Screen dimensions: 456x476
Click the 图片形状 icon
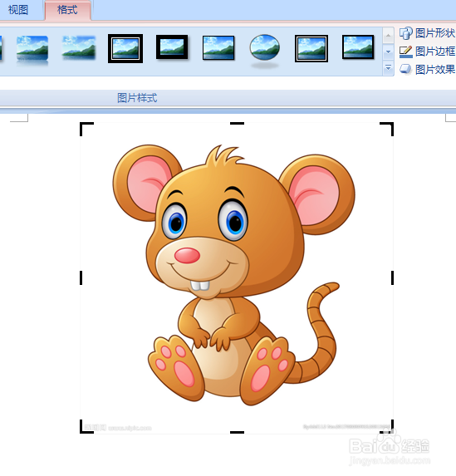coord(406,33)
